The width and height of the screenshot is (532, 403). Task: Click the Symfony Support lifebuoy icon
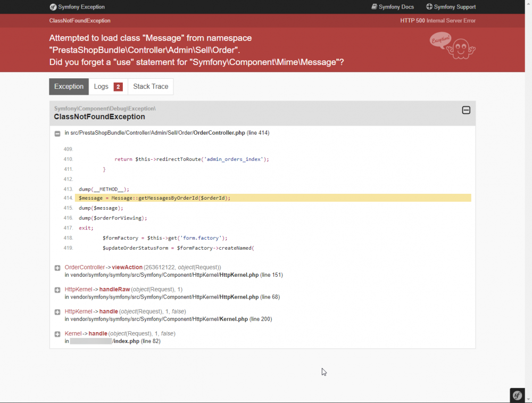pos(429,6)
